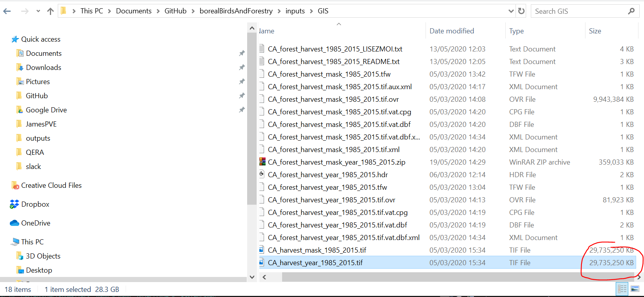The width and height of the screenshot is (644, 297).
Task: Click the HDR file icon for CA_forest_harvest_year
Action: 262,174
